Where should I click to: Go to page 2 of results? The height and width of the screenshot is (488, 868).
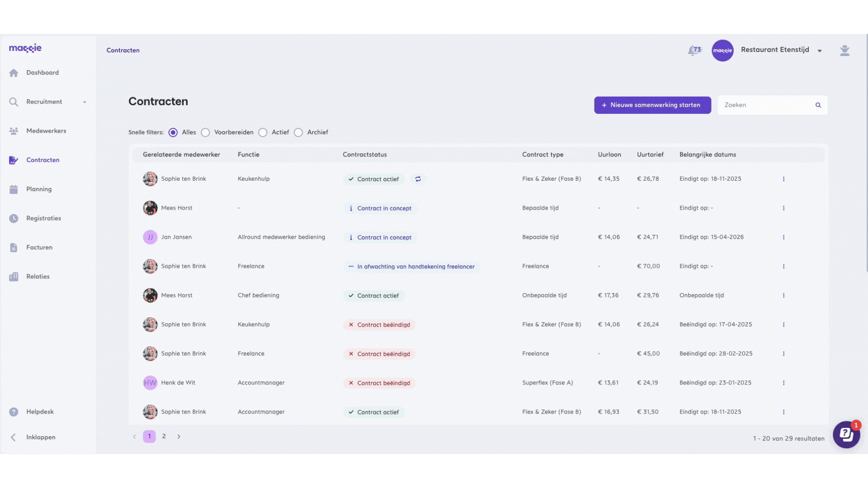164,436
